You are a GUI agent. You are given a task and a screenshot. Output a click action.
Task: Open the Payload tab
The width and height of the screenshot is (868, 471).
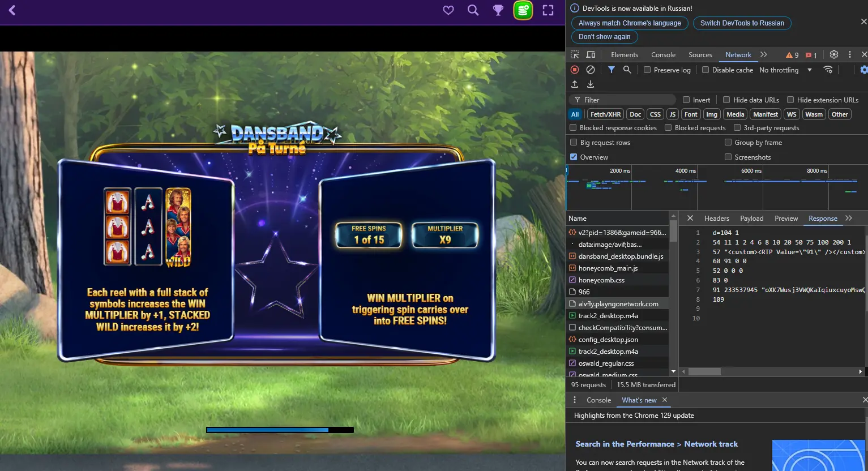pos(752,219)
